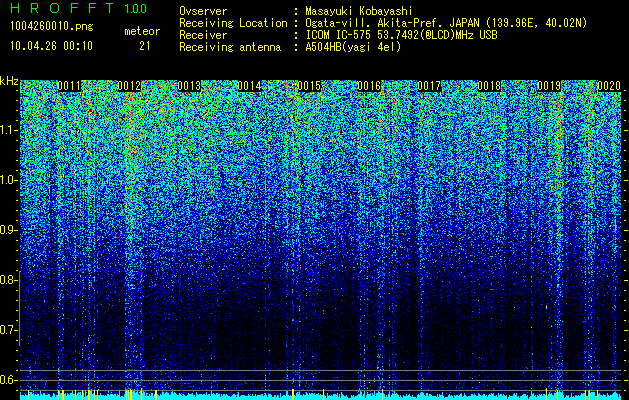Click the A504HB(yagi 4el) antenna text

353,47
